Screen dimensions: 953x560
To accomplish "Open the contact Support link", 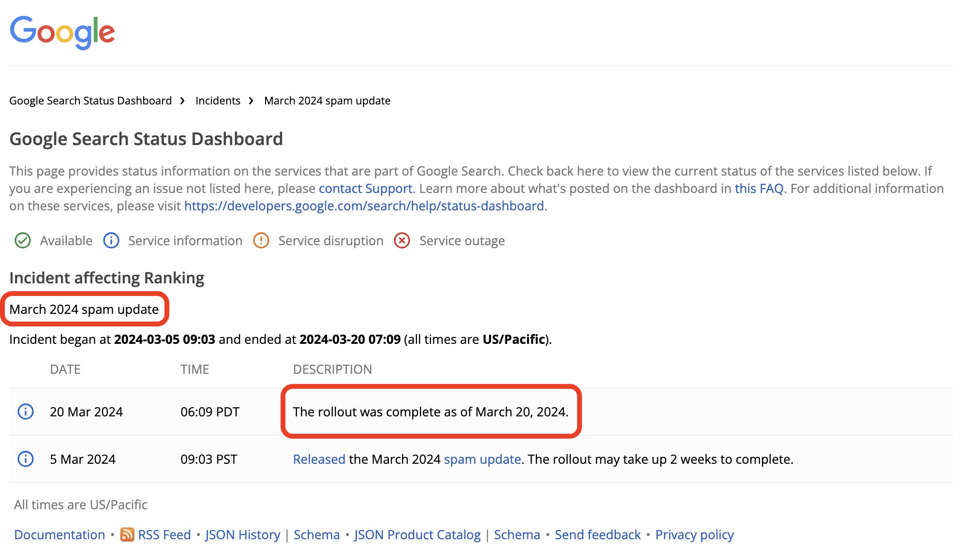I will pyautogui.click(x=365, y=188).
